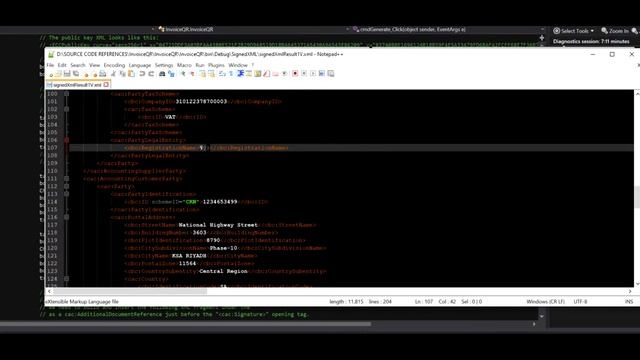Viewport: 640px width, 360px height.
Task: Click the Print toolbar icon
Action: coord(102,74)
